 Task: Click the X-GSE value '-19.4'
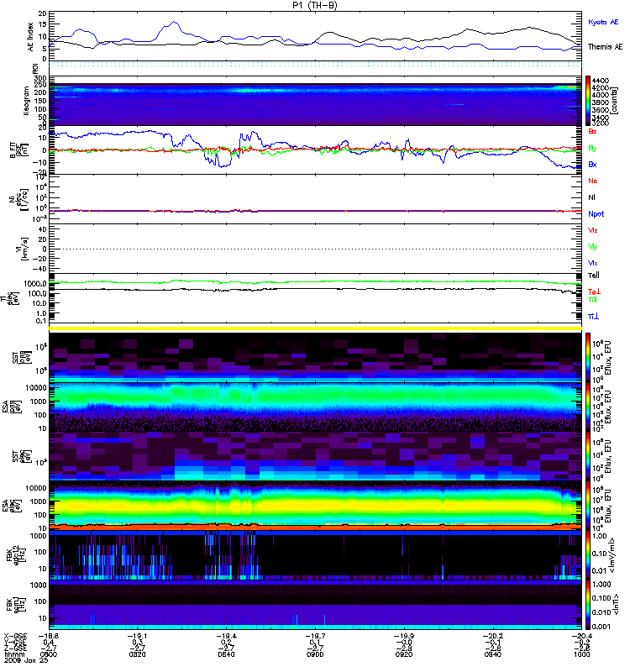226,636
